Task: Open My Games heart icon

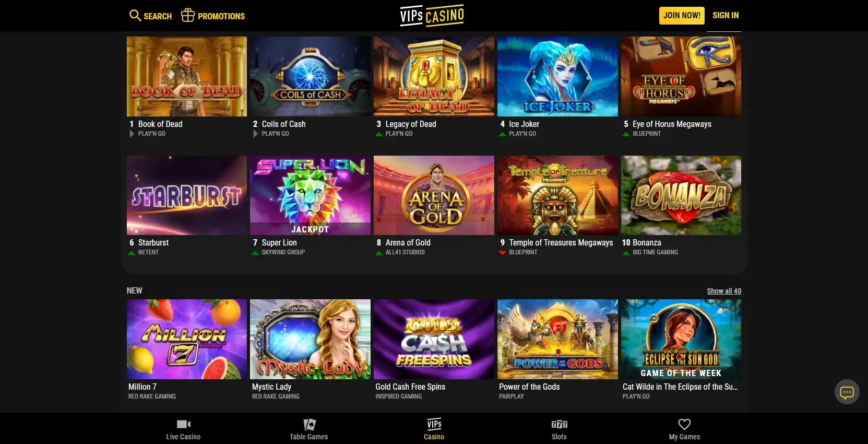Action: pos(684,424)
